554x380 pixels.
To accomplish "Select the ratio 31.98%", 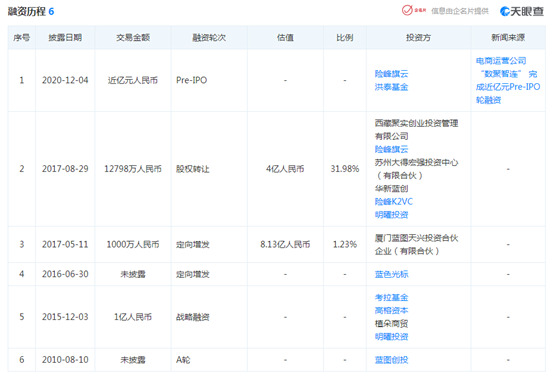I will [344, 169].
